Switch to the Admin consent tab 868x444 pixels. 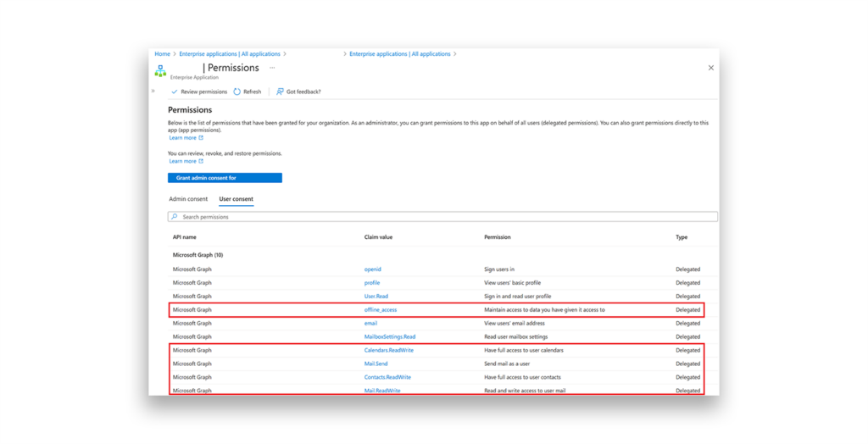click(188, 199)
